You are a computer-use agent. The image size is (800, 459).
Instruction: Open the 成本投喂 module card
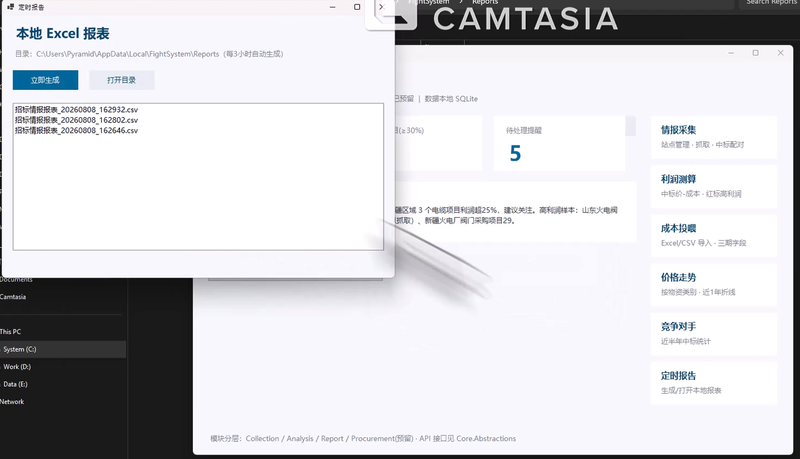(x=713, y=235)
